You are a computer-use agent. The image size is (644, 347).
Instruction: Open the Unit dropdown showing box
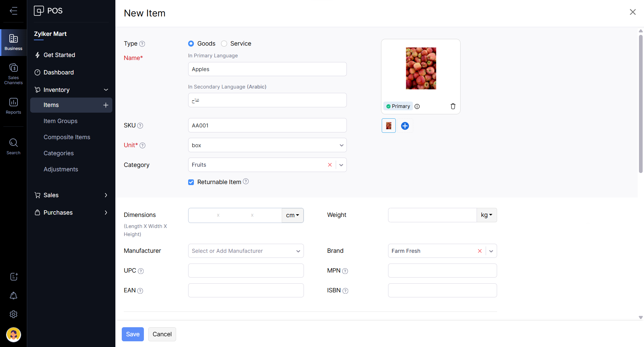click(x=267, y=145)
